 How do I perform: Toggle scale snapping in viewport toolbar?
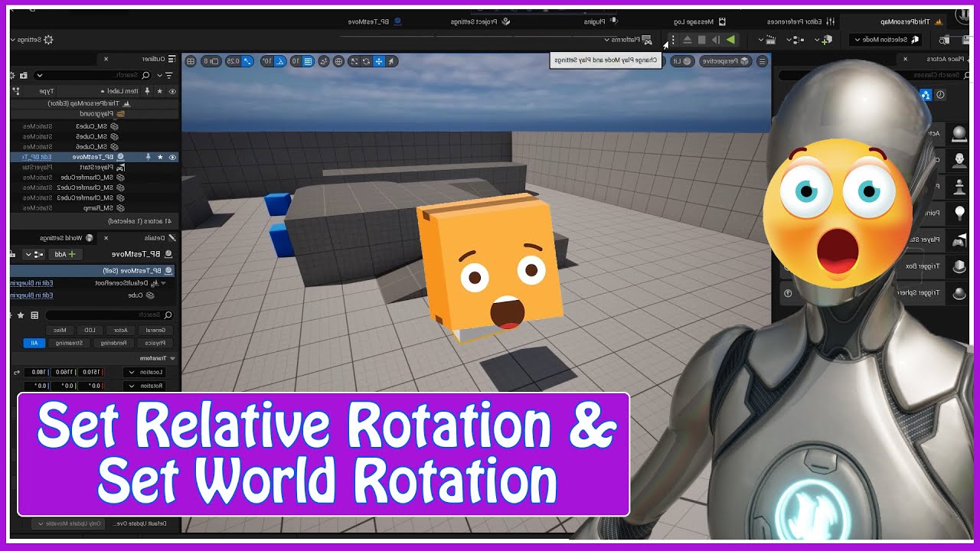pos(248,61)
